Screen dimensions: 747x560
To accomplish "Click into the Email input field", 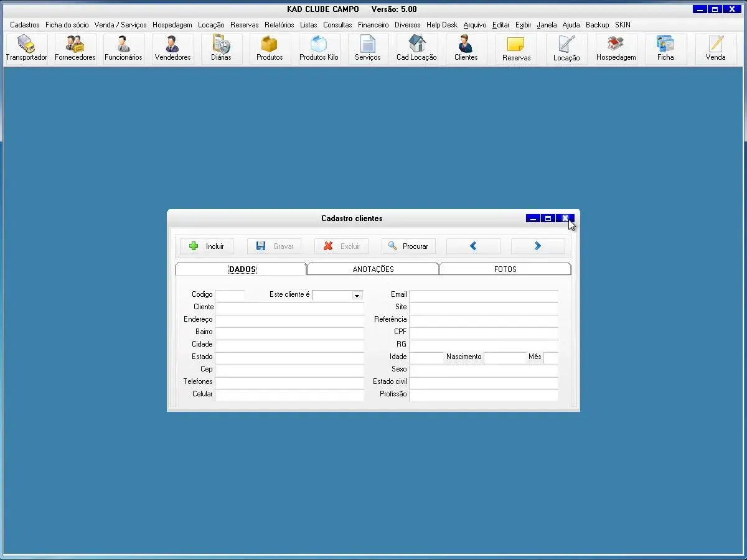I will (483, 295).
